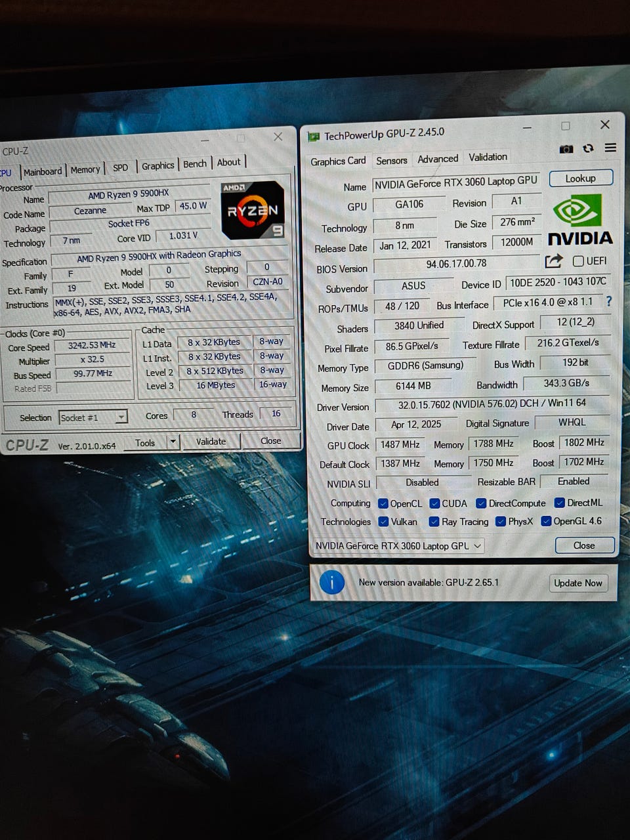Switch to the Graphics Card tab

(x=338, y=161)
